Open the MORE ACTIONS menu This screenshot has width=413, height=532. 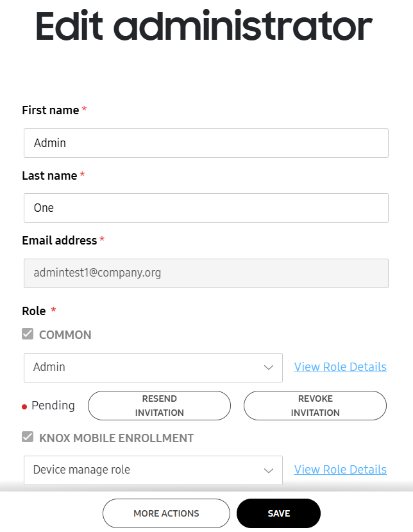click(x=166, y=513)
